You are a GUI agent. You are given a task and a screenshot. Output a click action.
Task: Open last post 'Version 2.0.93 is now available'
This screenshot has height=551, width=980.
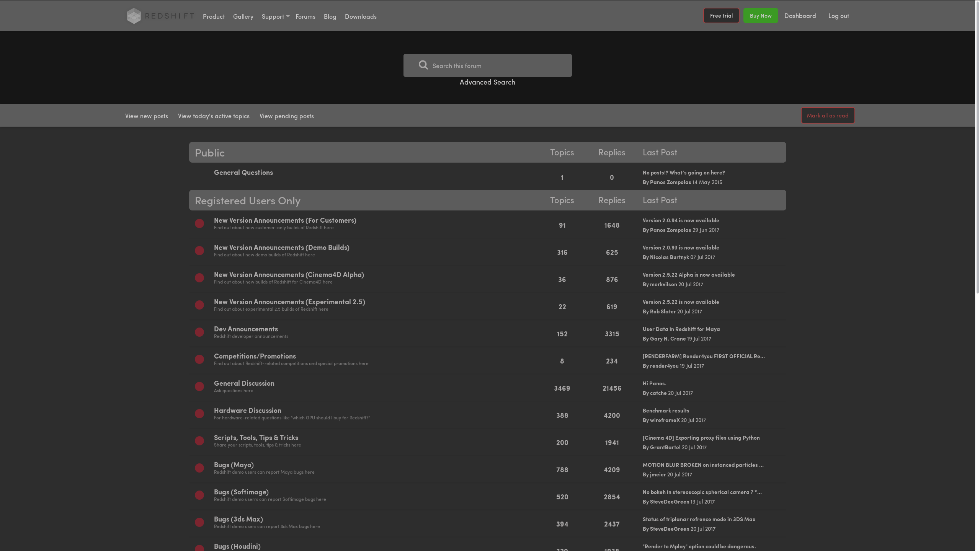coord(681,248)
